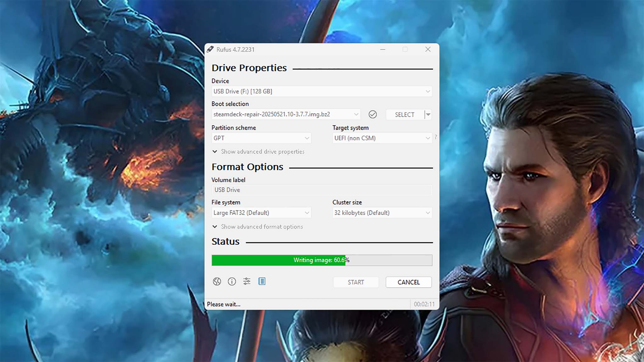Click the Volume label input field
Screen dimensions: 644x362
322,190
